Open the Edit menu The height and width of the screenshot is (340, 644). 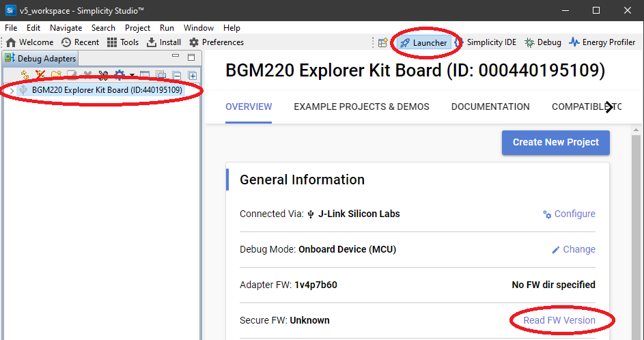pyautogui.click(x=33, y=28)
